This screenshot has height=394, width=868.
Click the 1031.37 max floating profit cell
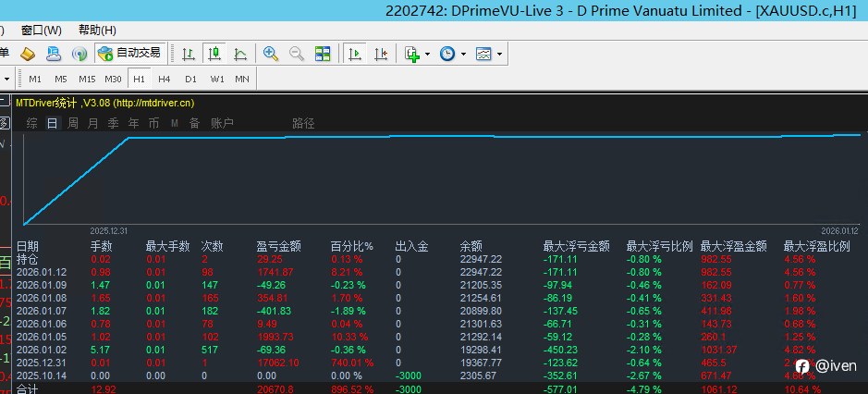click(x=719, y=350)
